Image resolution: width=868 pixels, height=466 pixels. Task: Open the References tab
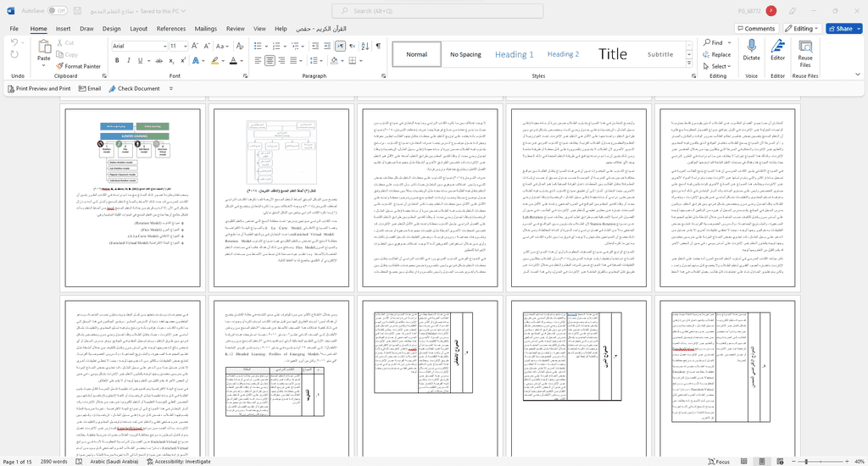point(171,29)
